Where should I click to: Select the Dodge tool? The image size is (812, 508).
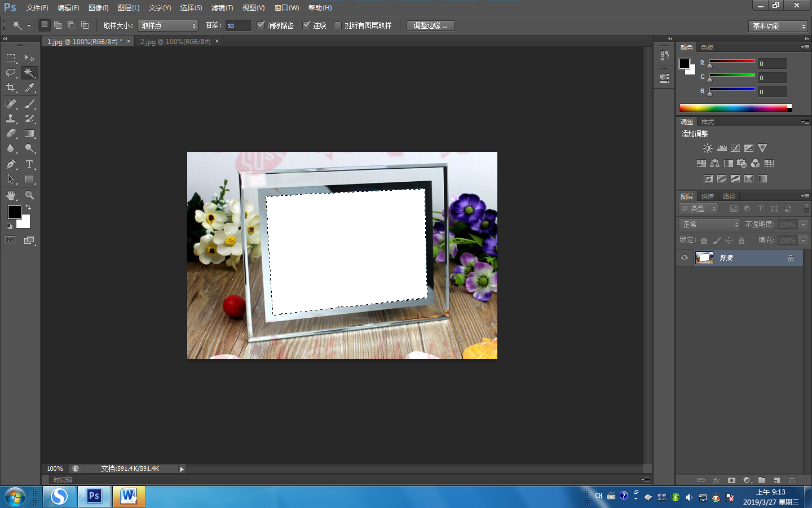29,148
